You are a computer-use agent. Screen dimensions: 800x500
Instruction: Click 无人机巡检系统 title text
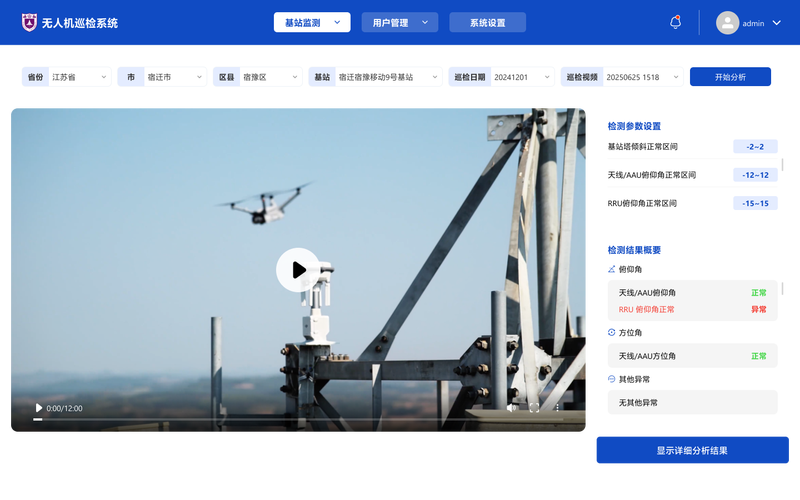click(80, 23)
